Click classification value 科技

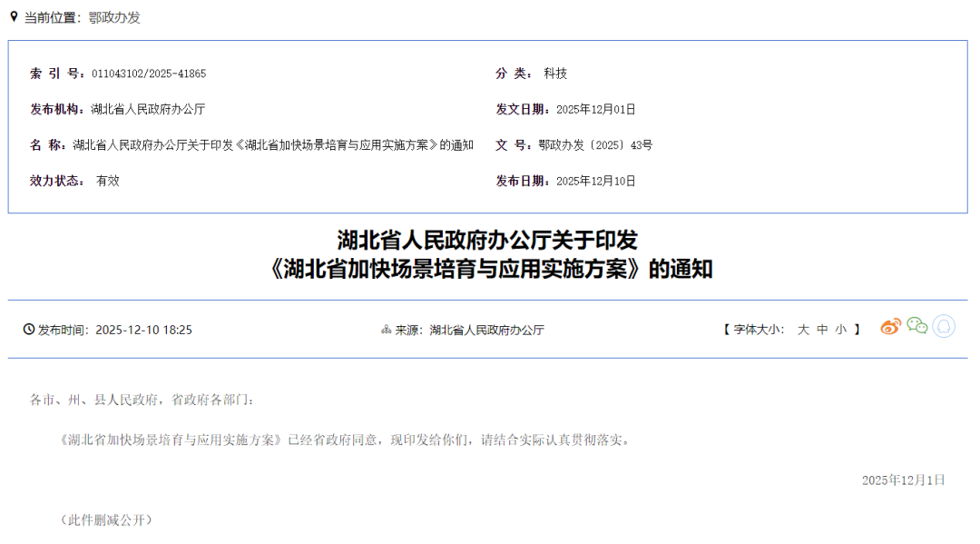pyautogui.click(x=554, y=74)
